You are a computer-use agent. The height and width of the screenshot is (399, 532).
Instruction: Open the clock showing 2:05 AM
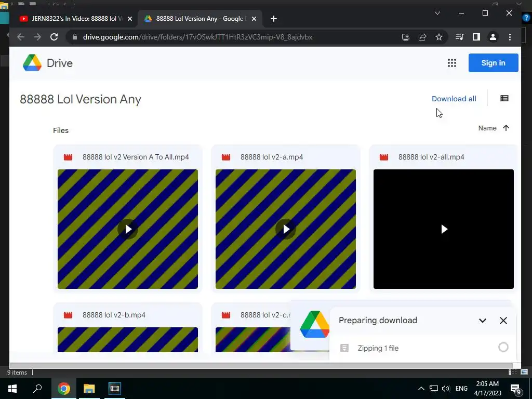487,389
